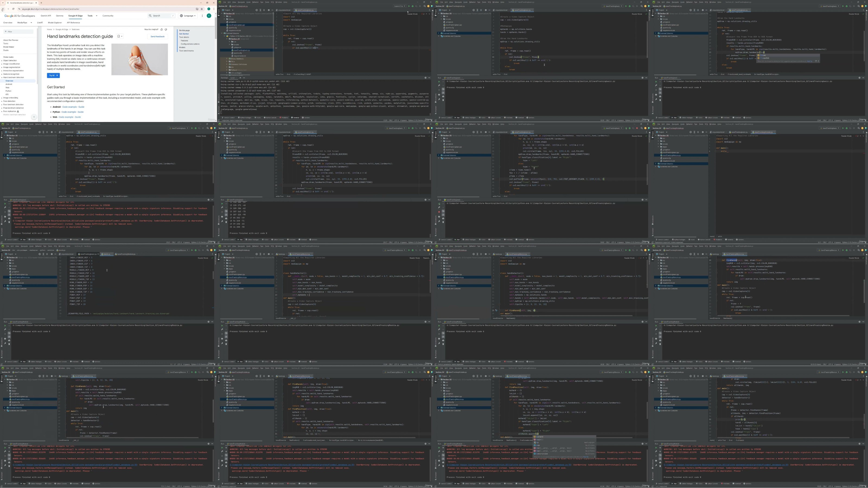Open a new browser tab with the plus icon
Screen dimensions: 868x488
point(41,3)
